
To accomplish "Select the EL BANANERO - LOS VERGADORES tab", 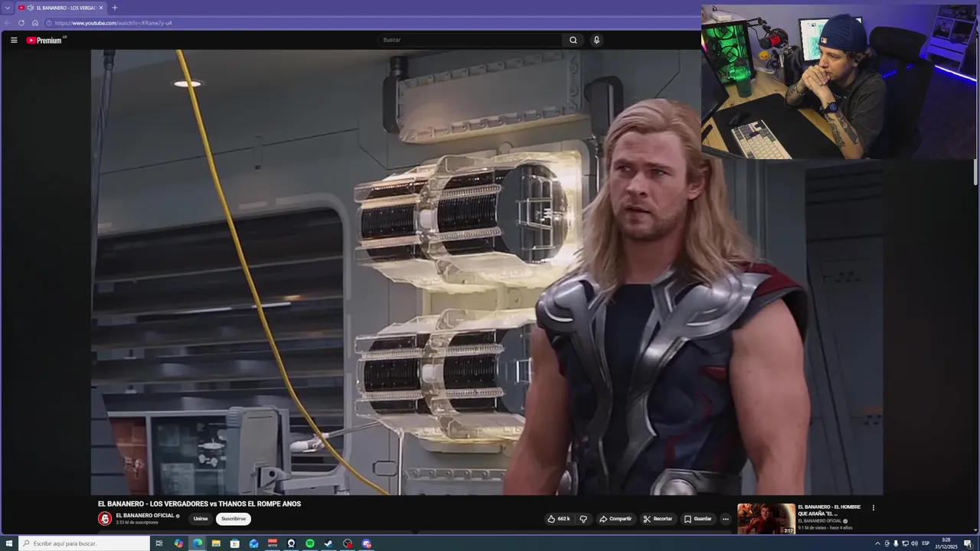I will pyautogui.click(x=61, y=8).
